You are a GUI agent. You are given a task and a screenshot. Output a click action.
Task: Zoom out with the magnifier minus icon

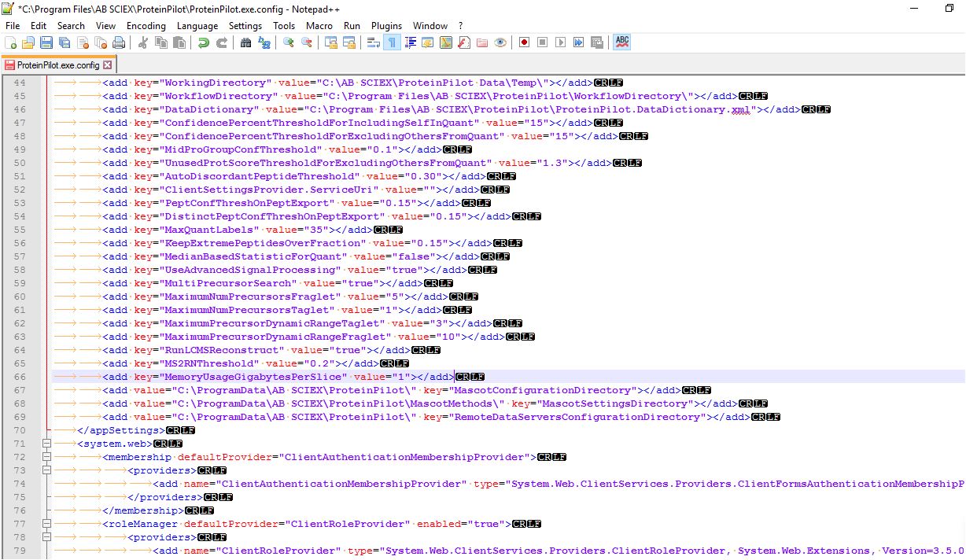click(x=306, y=42)
